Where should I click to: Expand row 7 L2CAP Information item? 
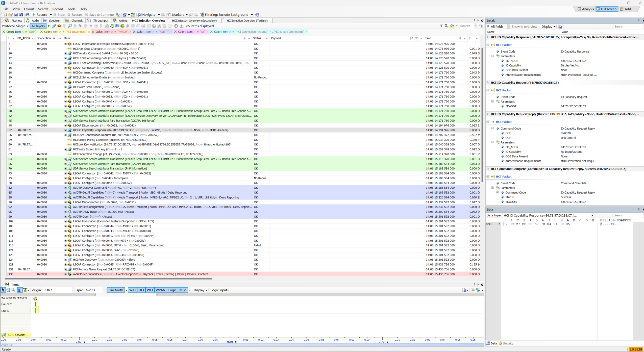(65, 44)
